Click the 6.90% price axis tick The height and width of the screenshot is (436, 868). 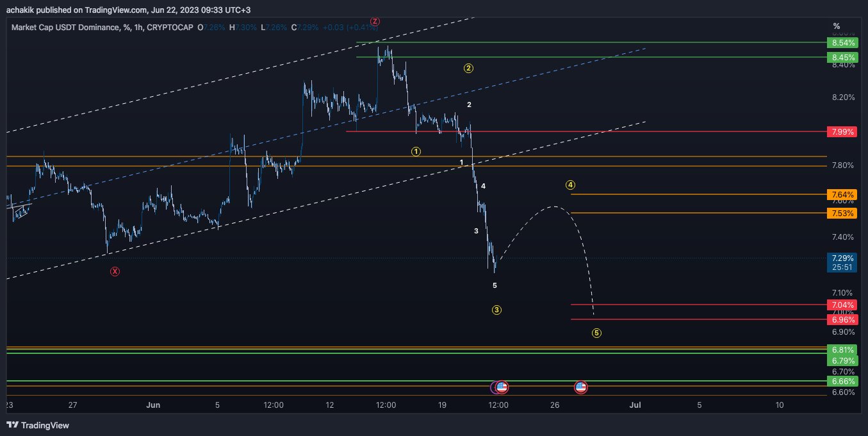pos(843,332)
